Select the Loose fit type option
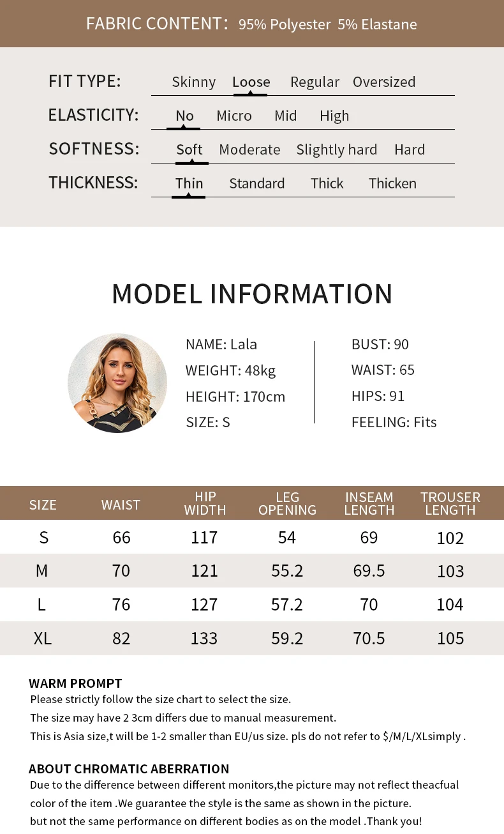This screenshot has height=834, width=504. click(x=251, y=82)
